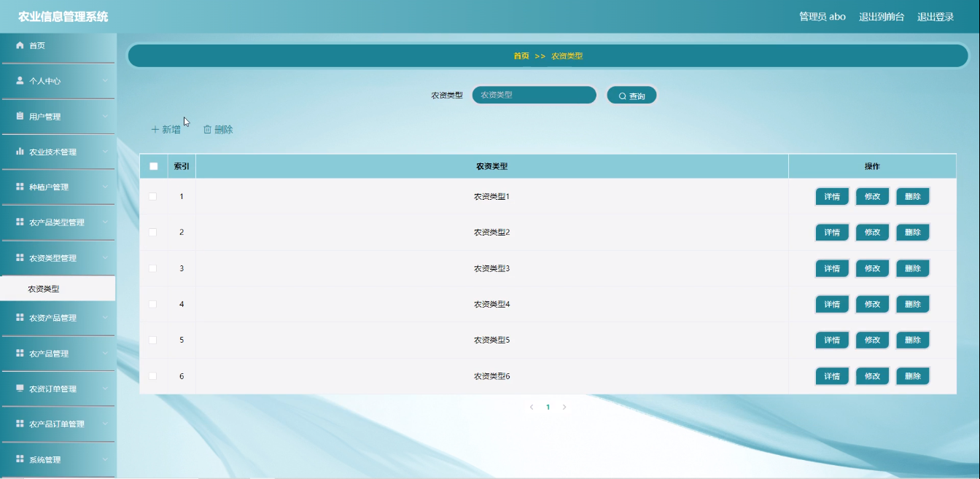Click the 农资类型 breadcrumb entry
980x479 pixels.
pos(567,56)
